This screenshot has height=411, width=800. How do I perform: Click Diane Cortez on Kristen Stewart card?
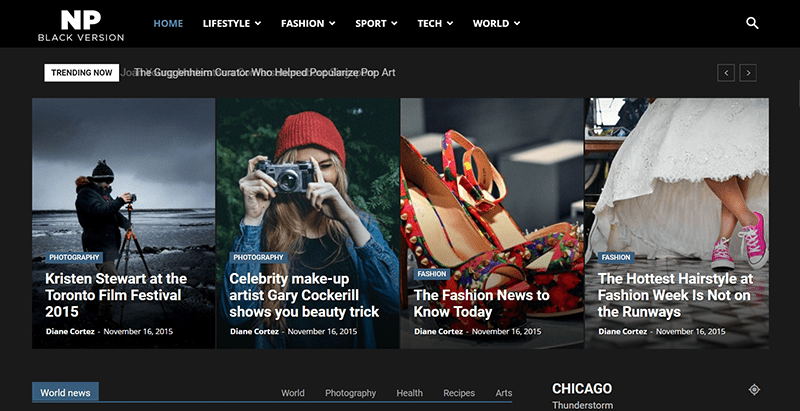70,331
